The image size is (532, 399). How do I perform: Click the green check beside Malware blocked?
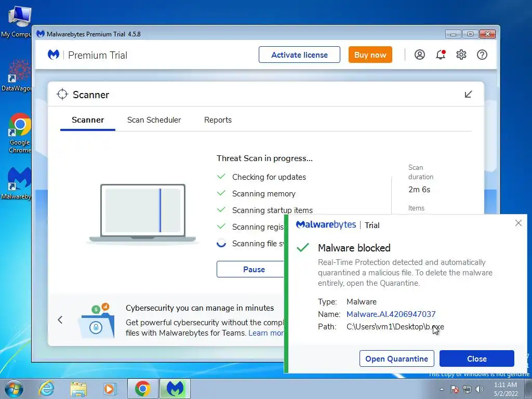pos(303,248)
